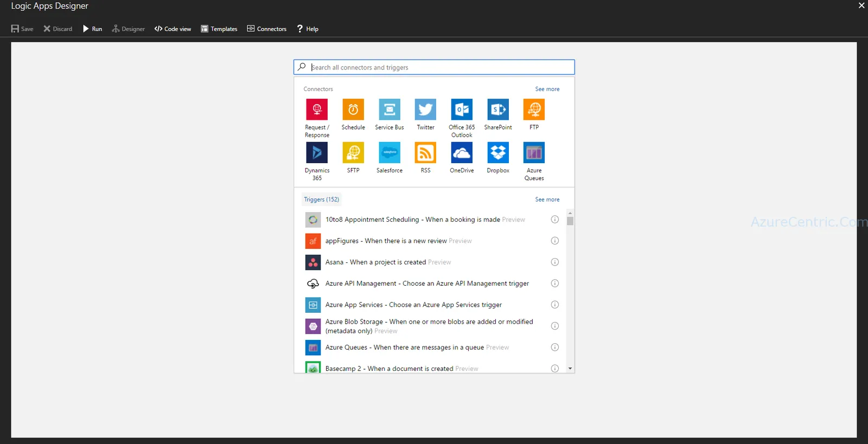The image size is (868, 444).
Task: Select the Request / Response connector icon
Action: point(317,110)
